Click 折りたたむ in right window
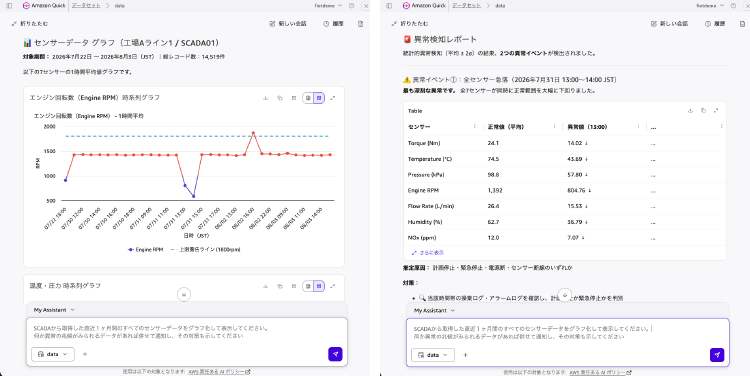The image size is (750, 376). 410,23
